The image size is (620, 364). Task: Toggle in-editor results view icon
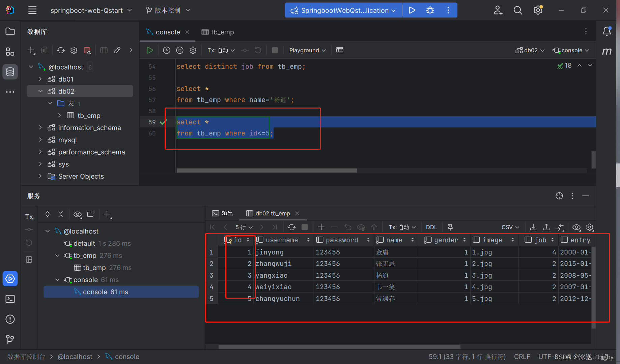point(340,50)
